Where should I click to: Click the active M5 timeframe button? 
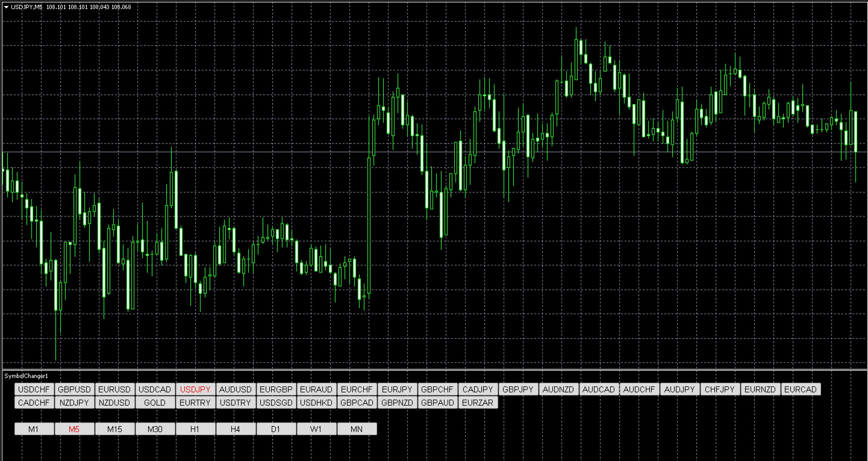click(x=74, y=429)
